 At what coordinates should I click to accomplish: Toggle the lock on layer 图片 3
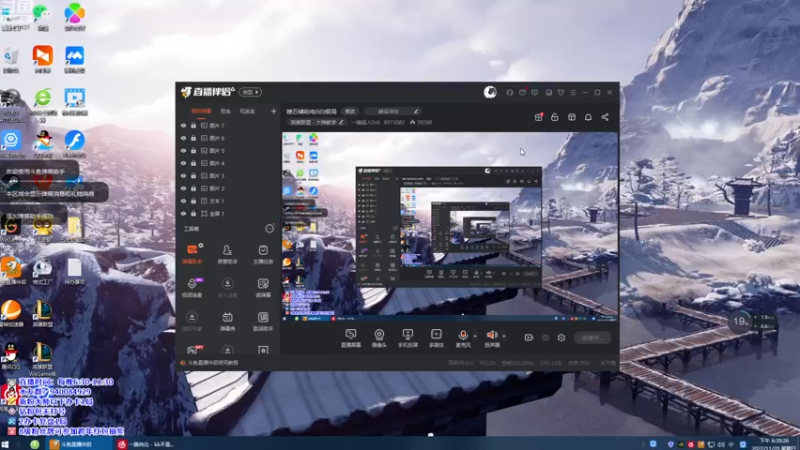coord(193,176)
